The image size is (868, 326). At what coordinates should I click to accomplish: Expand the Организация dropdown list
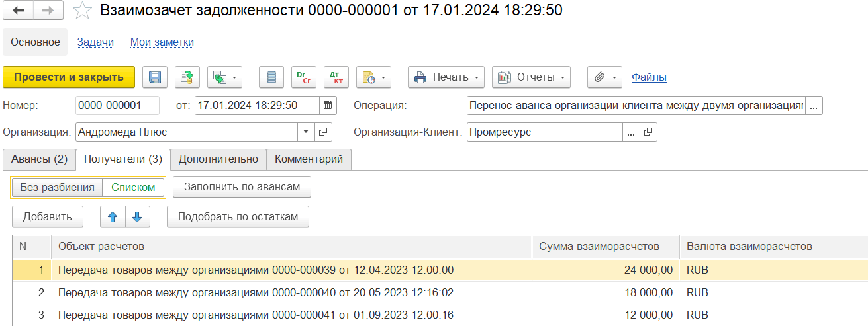click(305, 132)
